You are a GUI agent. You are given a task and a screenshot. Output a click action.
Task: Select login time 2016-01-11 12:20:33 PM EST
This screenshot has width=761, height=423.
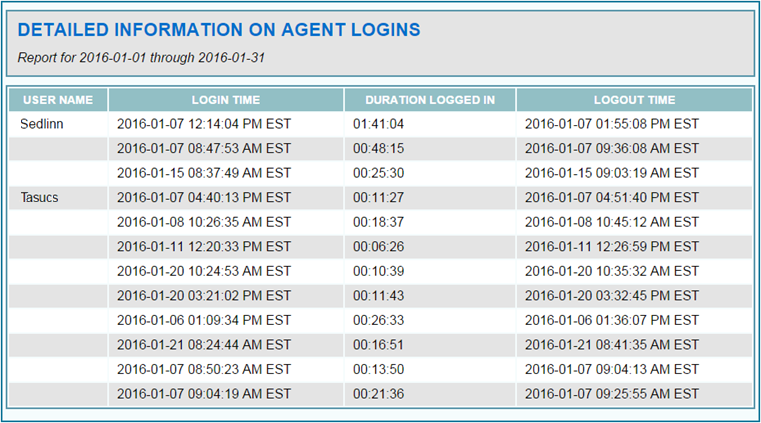[203, 247]
